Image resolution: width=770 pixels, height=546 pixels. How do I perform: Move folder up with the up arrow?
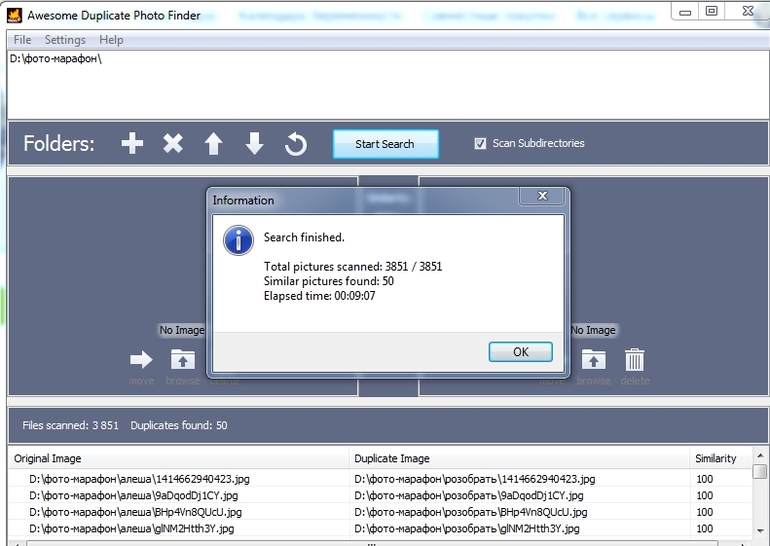214,144
